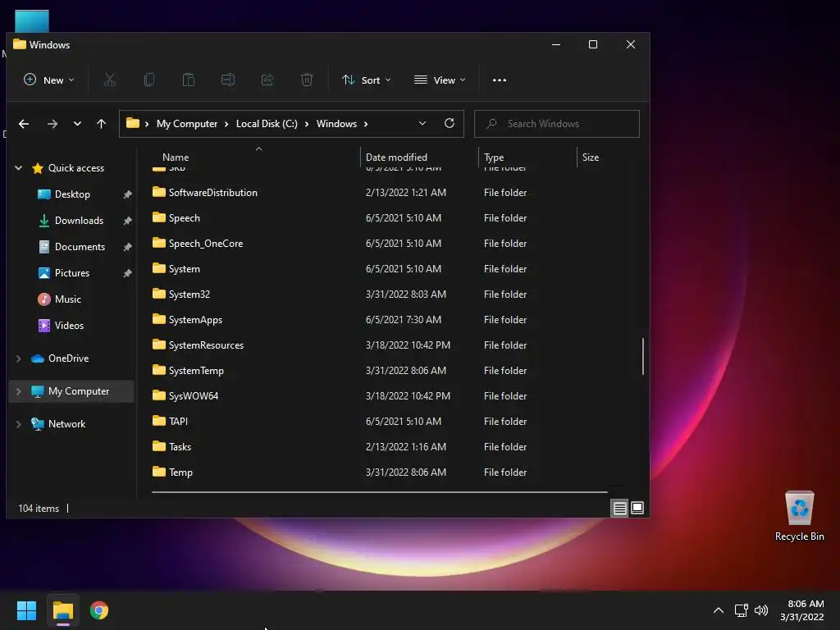This screenshot has height=630, width=840.
Task: Select the SoftwareDistribution folder icon
Action: [158, 192]
